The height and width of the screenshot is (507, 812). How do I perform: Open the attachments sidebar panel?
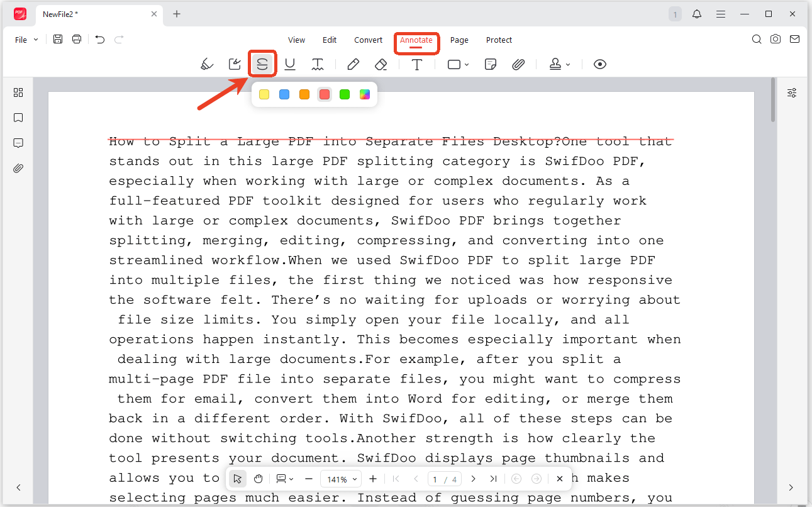[x=18, y=168]
